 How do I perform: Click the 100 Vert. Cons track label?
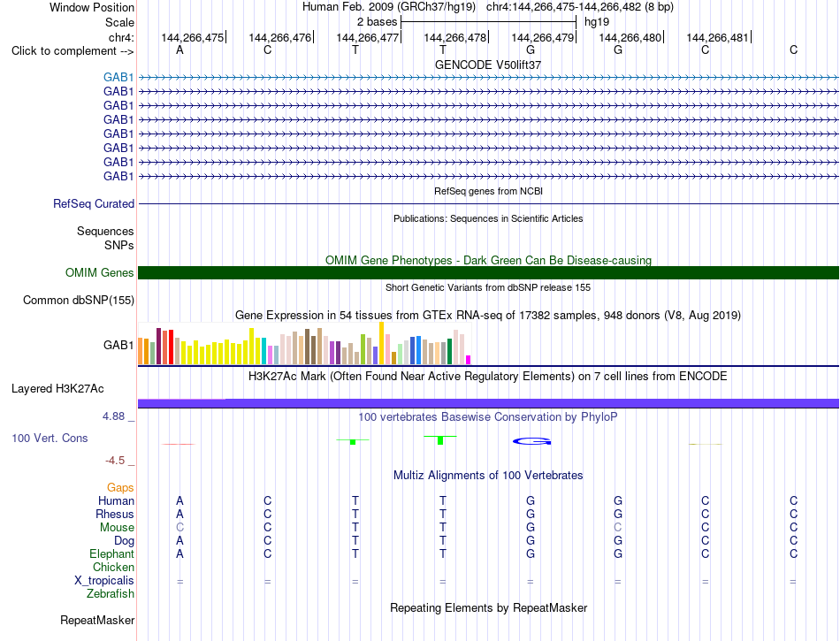point(50,438)
